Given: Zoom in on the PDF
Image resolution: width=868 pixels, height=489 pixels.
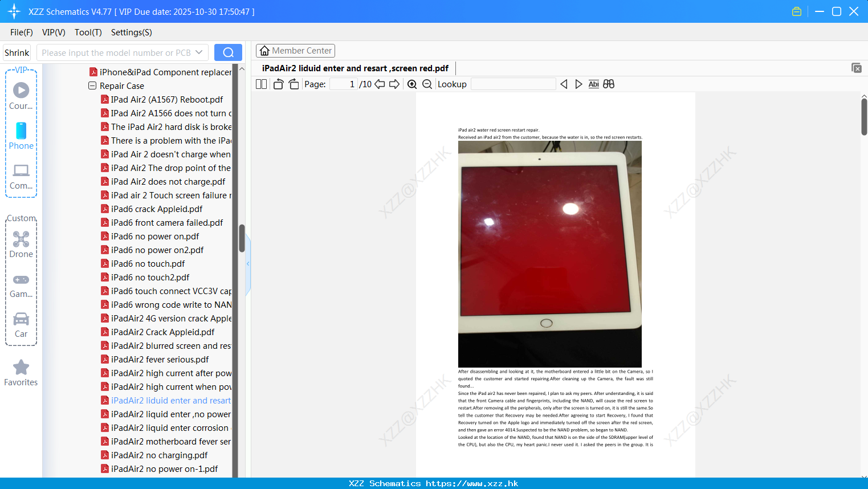Looking at the screenshot, I should click(x=412, y=84).
